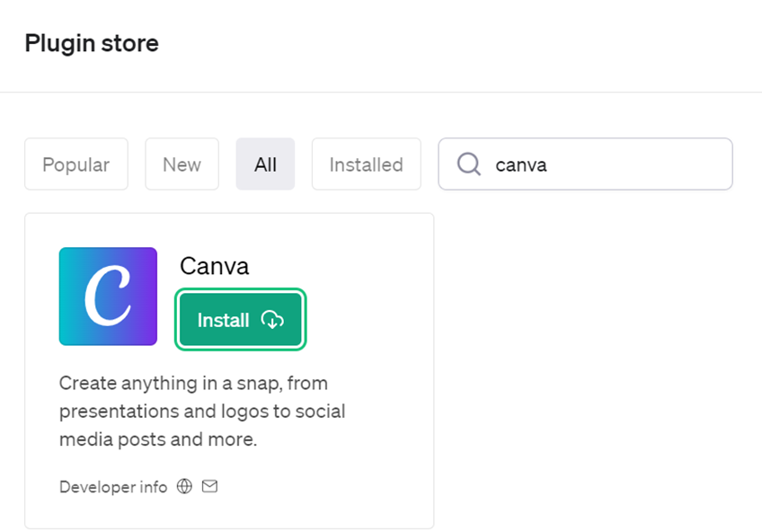This screenshot has height=532, width=762.
Task: Select the globe icon next to Developer info
Action: [184, 486]
